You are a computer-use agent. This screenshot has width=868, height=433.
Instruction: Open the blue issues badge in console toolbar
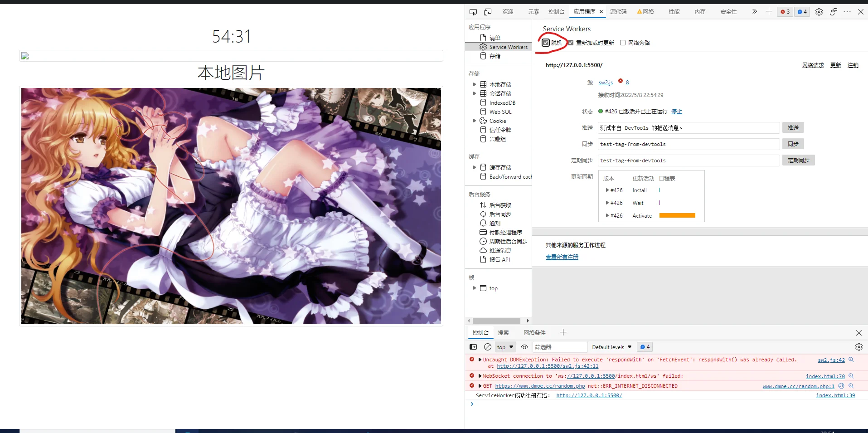pyautogui.click(x=645, y=347)
